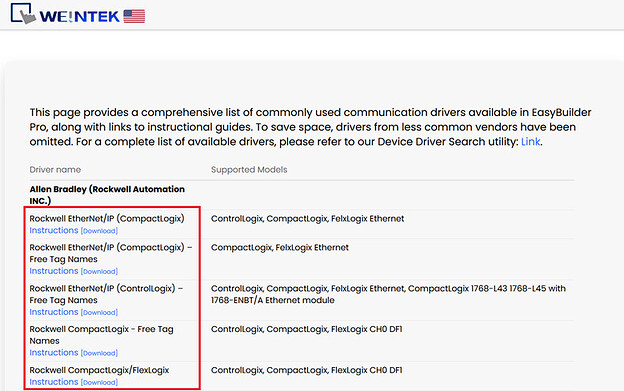Click 'Rockwell EtherNet/IP (ControlLogix) – Free Tag Names'

click(x=106, y=294)
